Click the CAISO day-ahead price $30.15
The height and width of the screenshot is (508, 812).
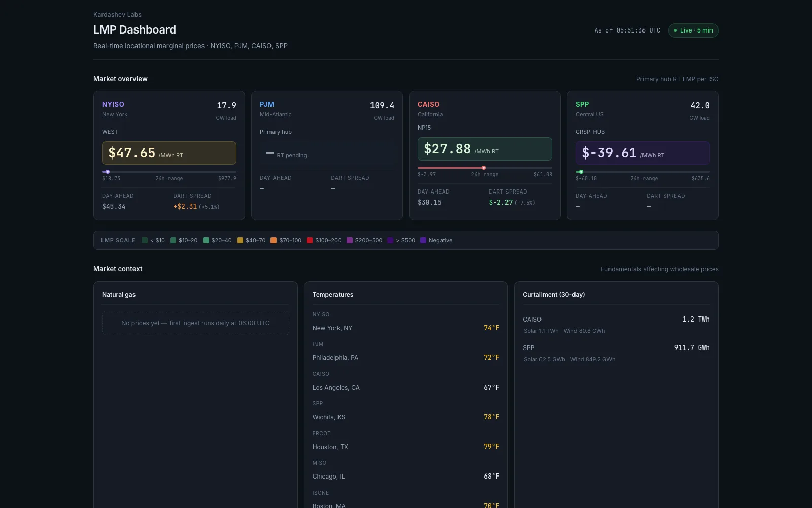pyautogui.click(x=429, y=203)
